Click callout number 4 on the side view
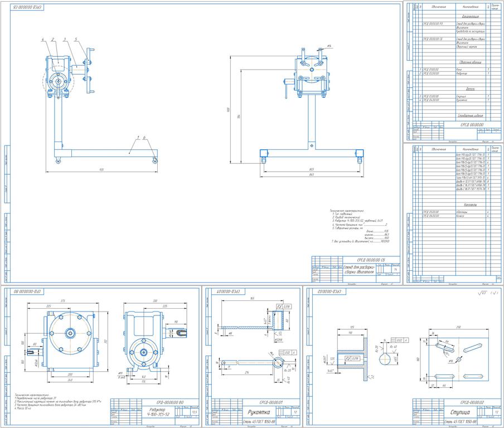Screen dimensions: 504x428 [x=42, y=40]
